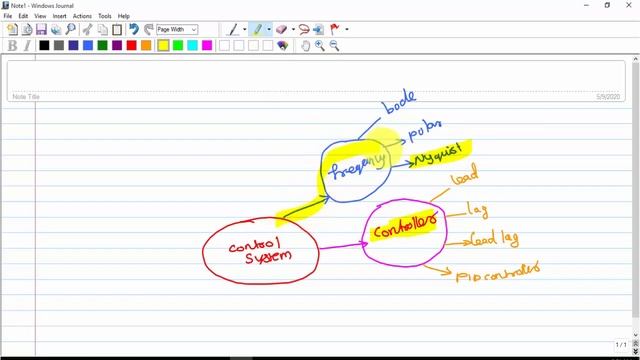The image size is (640, 360).
Task: Expand the Eraser options arrow
Action: point(293,29)
